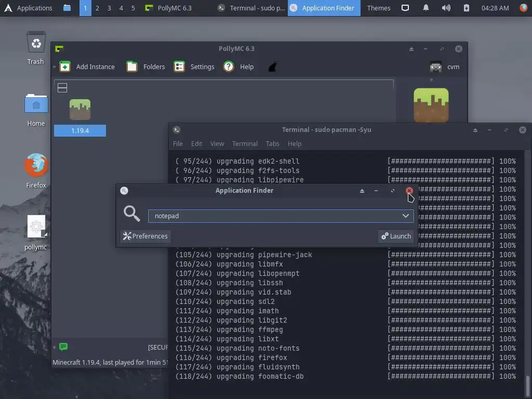Click the clock showing 04:28 AM
Image resolution: width=532 pixels, height=399 pixels.
point(495,8)
